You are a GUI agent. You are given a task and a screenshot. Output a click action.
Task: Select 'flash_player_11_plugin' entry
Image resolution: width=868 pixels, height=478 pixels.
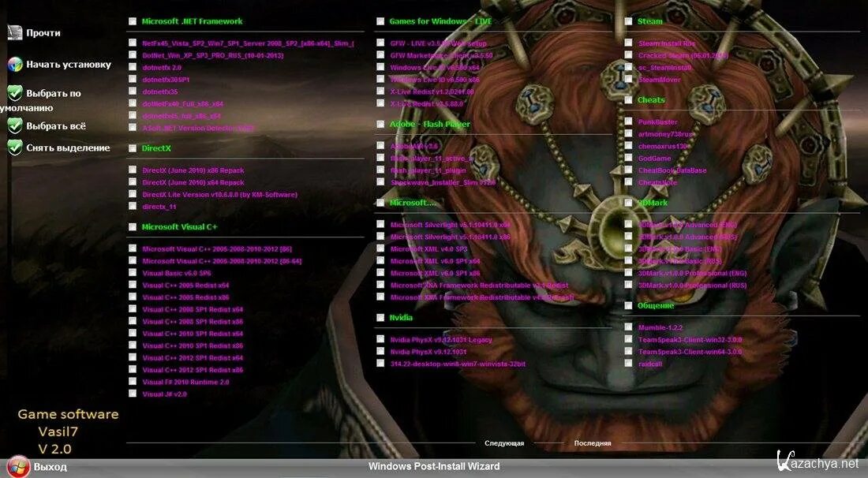click(x=428, y=170)
